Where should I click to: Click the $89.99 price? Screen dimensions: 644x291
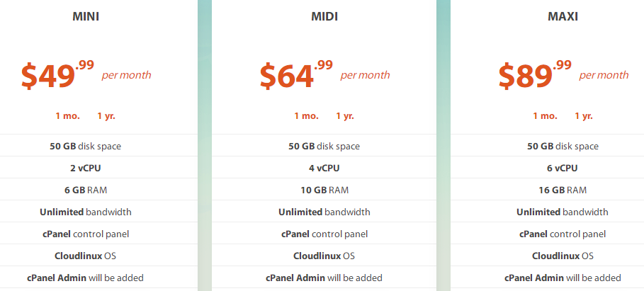535,74
